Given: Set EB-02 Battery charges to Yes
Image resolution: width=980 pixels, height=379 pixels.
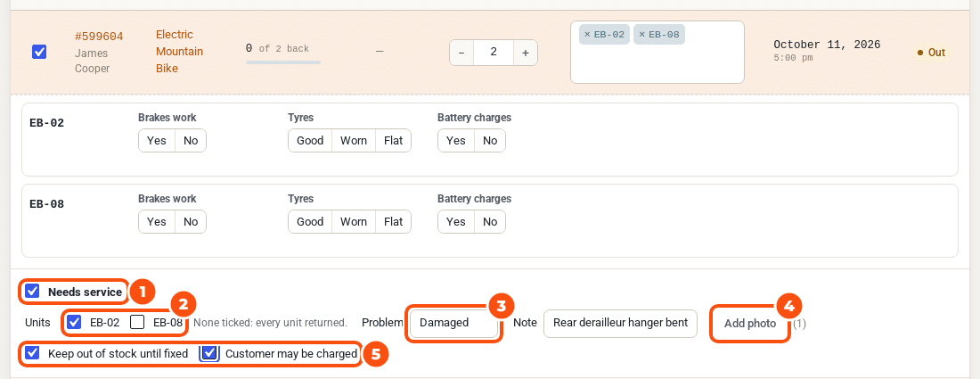Looking at the screenshot, I should point(455,141).
